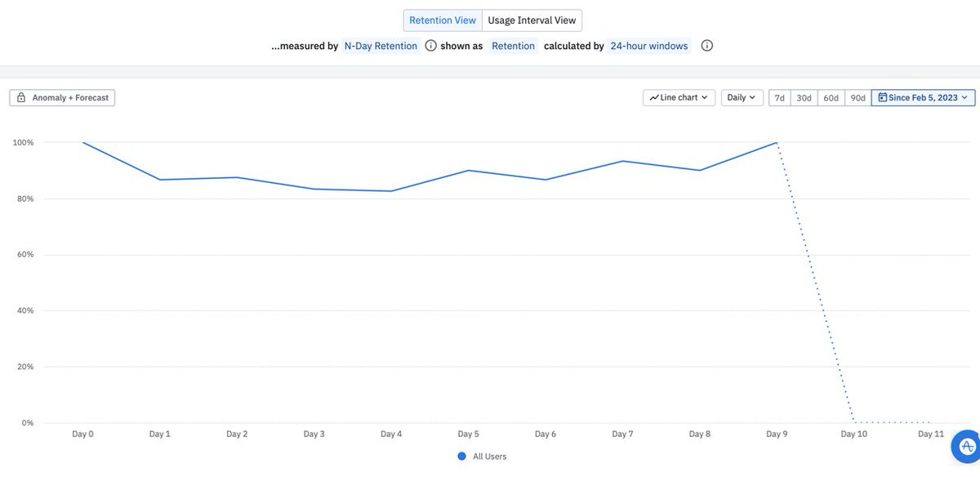
Task: Click the Day 10 axis label
Action: 853,434
